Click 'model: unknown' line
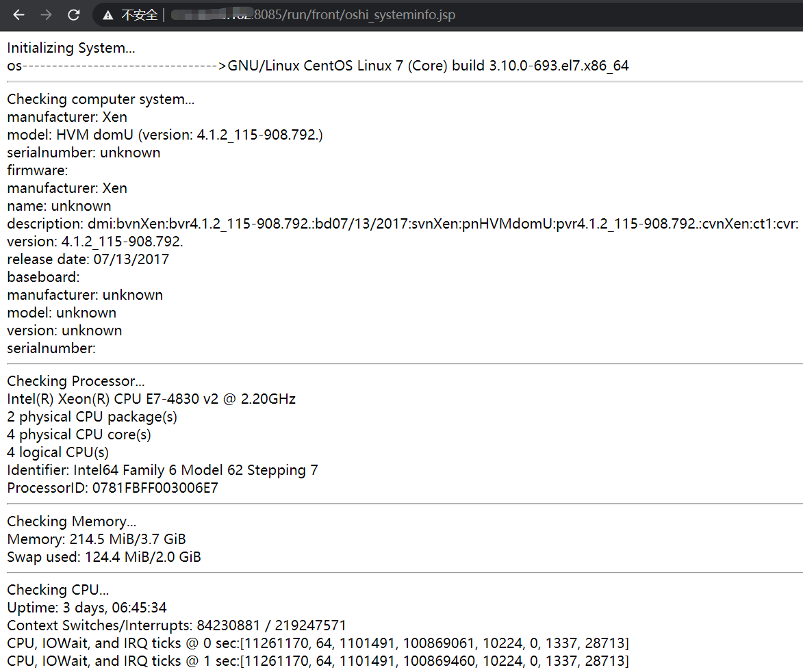Screen dimensions: 803x672 click(62, 313)
